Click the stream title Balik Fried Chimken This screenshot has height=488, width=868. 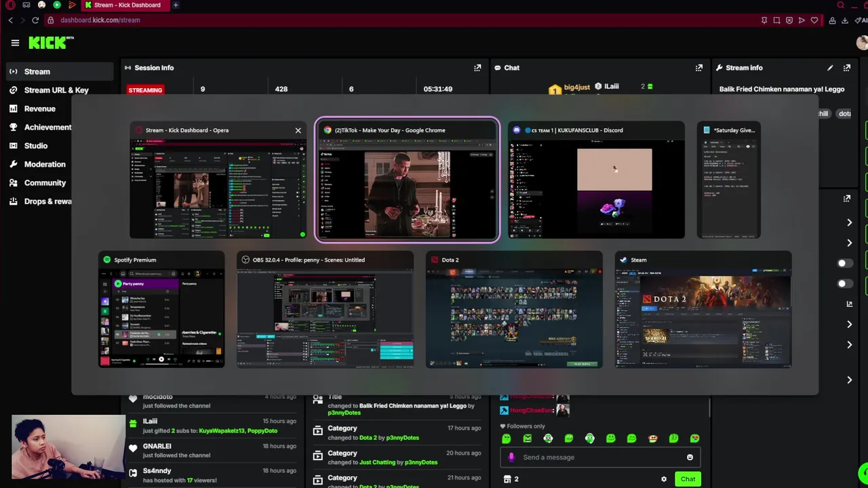click(x=781, y=89)
